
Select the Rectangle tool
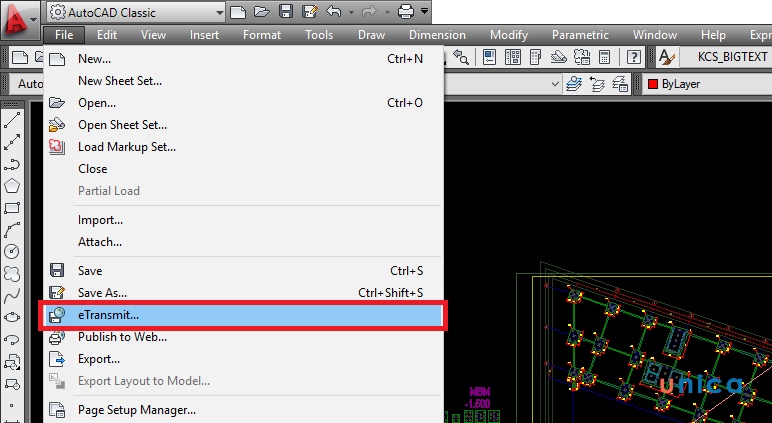click(x=12, y=208)
